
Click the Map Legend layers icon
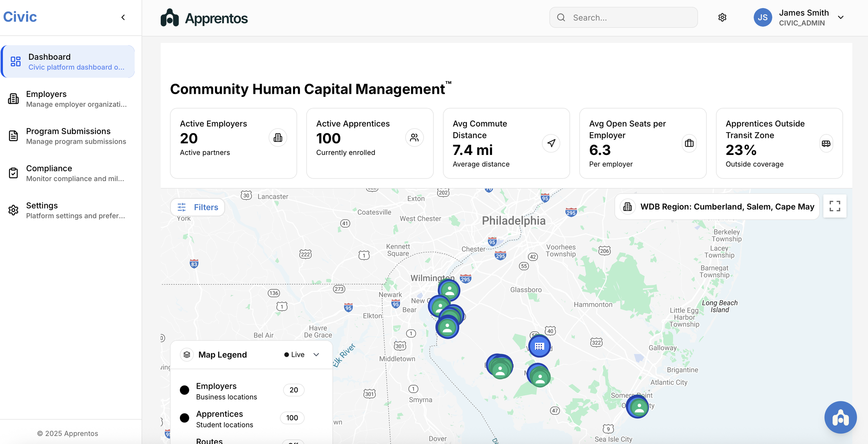[x=187, y=354]
